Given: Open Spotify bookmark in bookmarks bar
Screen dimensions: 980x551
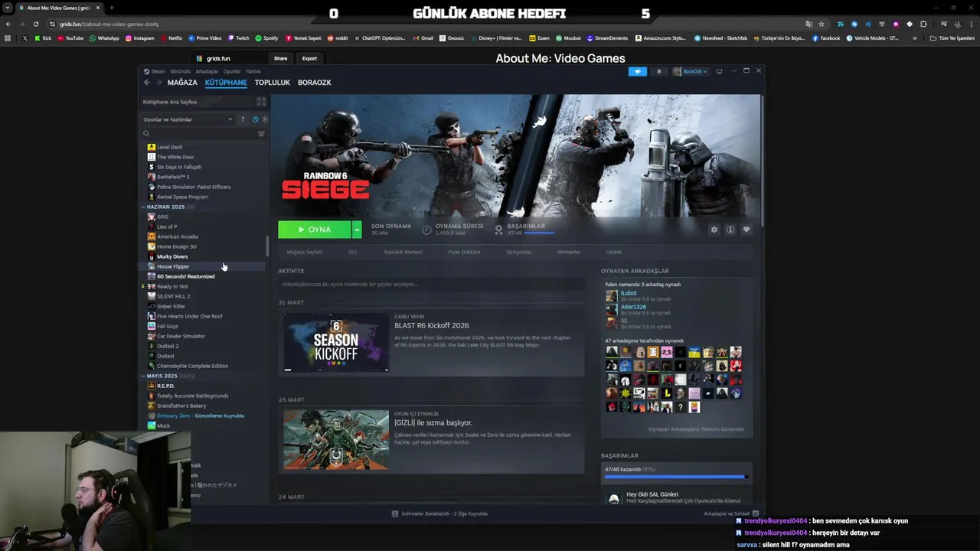Looking at the screenshot, I should coord(266,37).
